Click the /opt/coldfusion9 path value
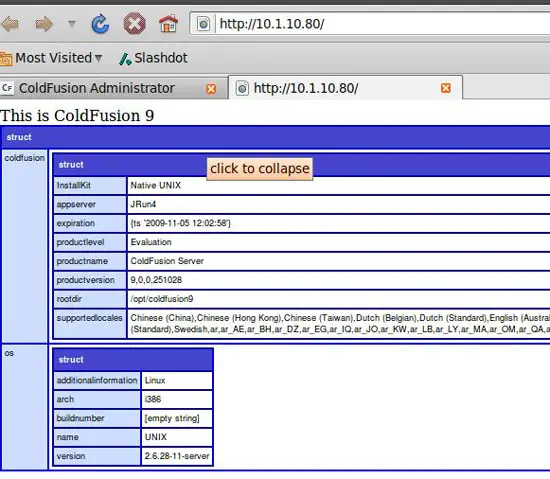Image resolution: width=550 pixels, height=479 pixels. click(x=162, y=299)
